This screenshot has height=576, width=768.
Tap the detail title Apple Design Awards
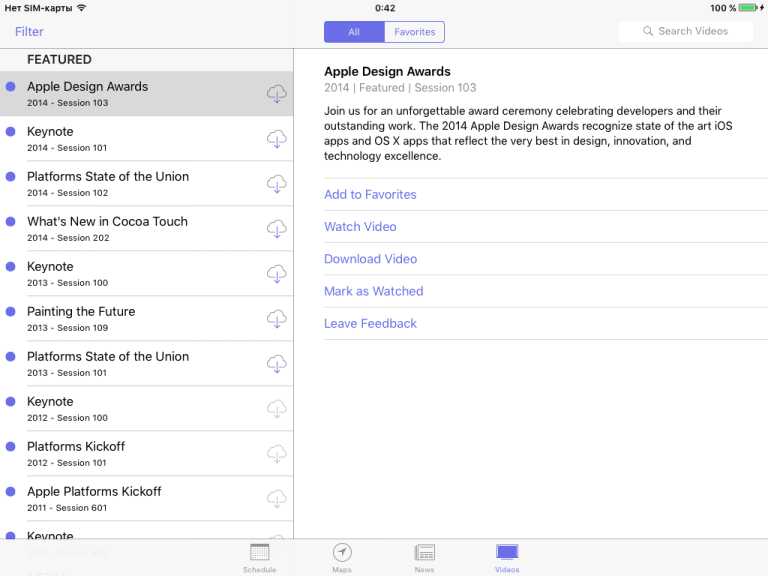coord(387,72)
